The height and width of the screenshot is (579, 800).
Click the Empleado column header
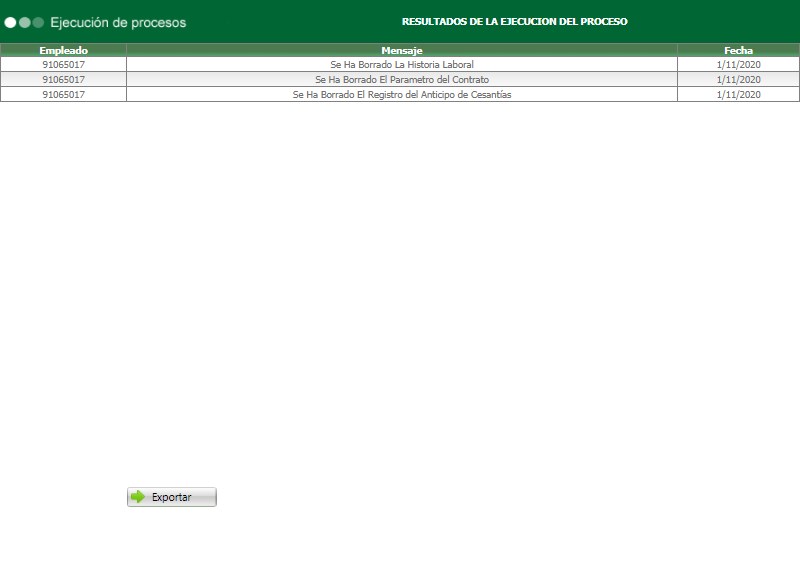pos(64,49)
